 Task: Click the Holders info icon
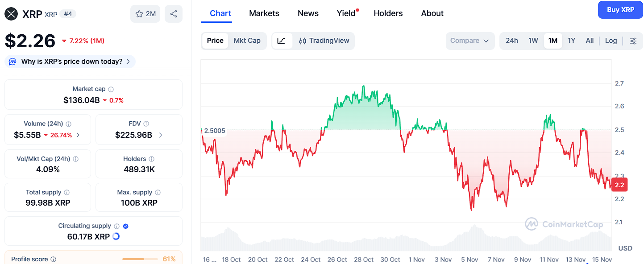pyautogui.click(x=152, y=159)
